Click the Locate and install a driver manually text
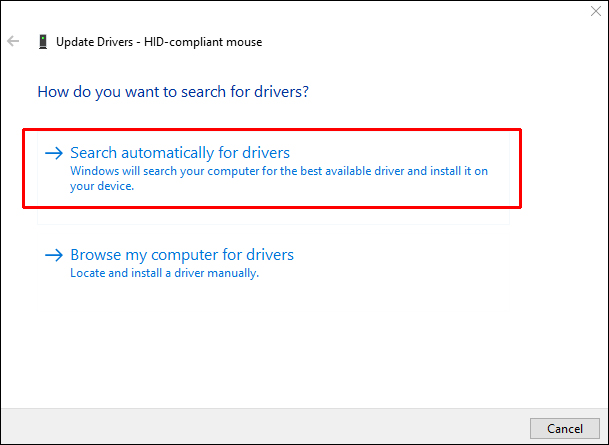The height and width of the screenshot is (445, 609). coord(165,273)
